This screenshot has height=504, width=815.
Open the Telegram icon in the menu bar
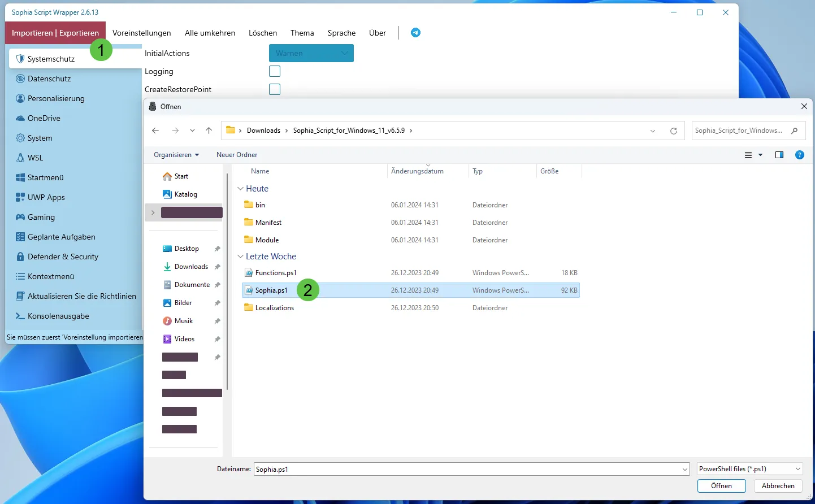coord(415,33)
